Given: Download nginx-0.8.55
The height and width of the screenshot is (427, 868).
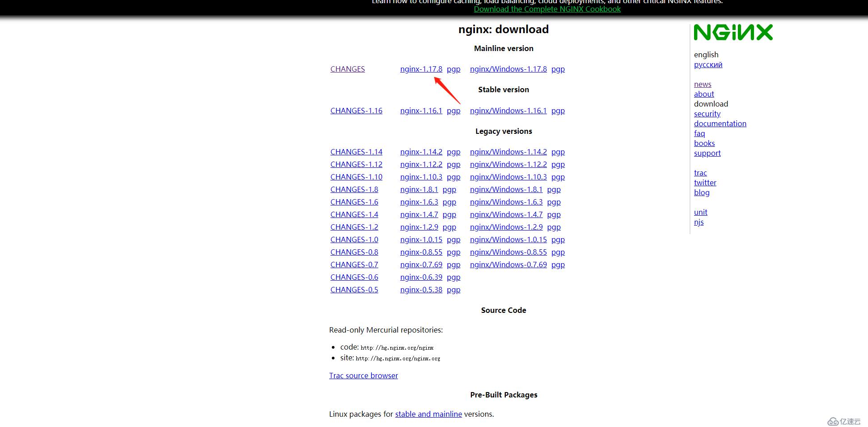Looking at the screenshot, I should pyautogui.click(x=421, y=252).
